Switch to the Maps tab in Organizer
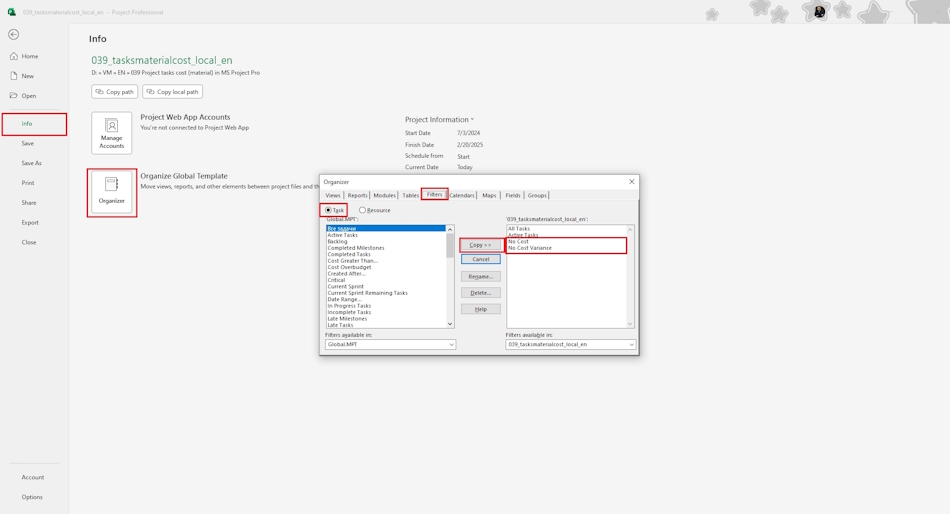Screen dimensions: 950x514 (x=489, y=195)
